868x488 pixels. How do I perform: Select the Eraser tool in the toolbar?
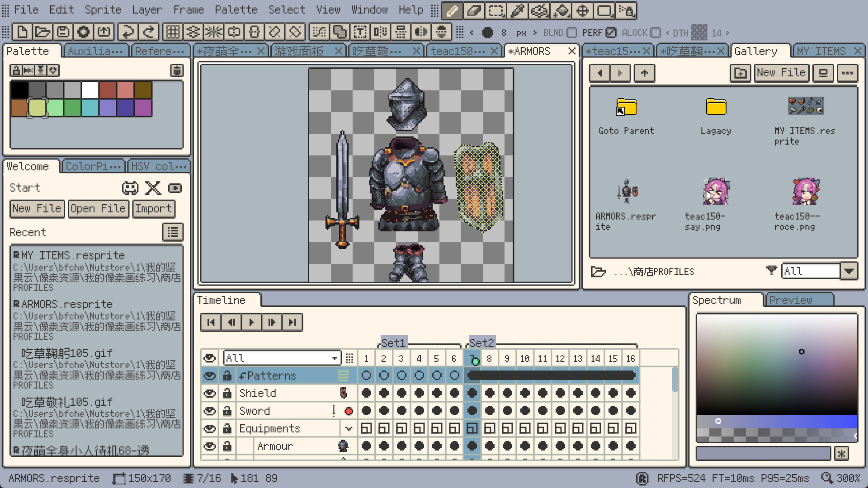474,10
